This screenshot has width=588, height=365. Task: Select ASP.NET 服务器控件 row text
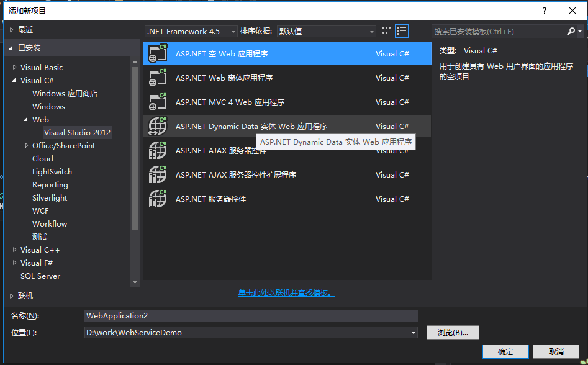point(210,199)
